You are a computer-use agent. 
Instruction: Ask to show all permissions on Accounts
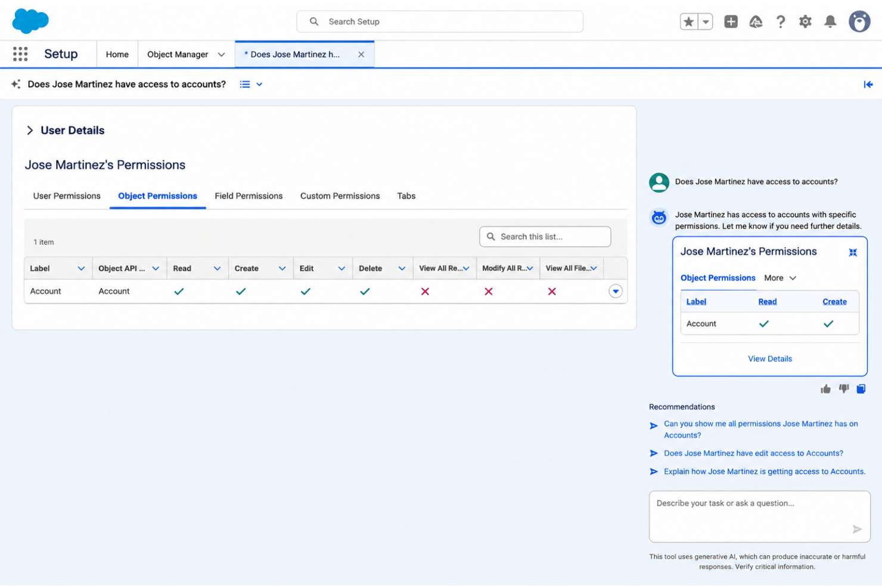pos(760,430)
